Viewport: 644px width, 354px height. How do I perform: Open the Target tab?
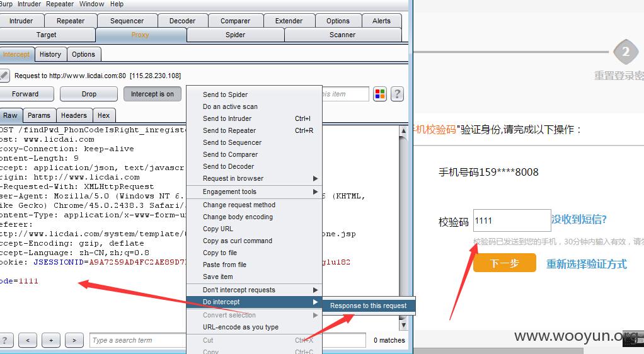[x=47, y=35]
